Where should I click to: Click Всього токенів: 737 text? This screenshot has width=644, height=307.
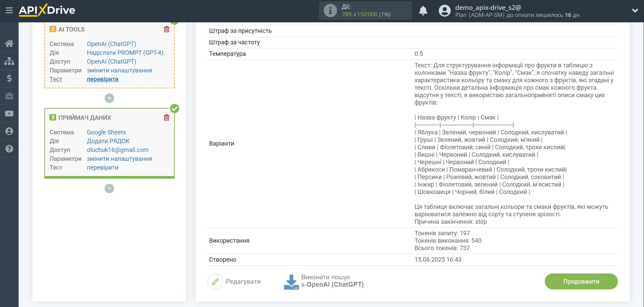(x=442, y=248)
